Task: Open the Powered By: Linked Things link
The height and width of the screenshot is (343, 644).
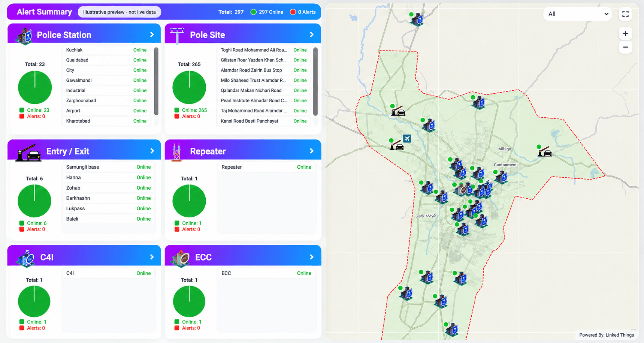Action: tap(607, 335)
